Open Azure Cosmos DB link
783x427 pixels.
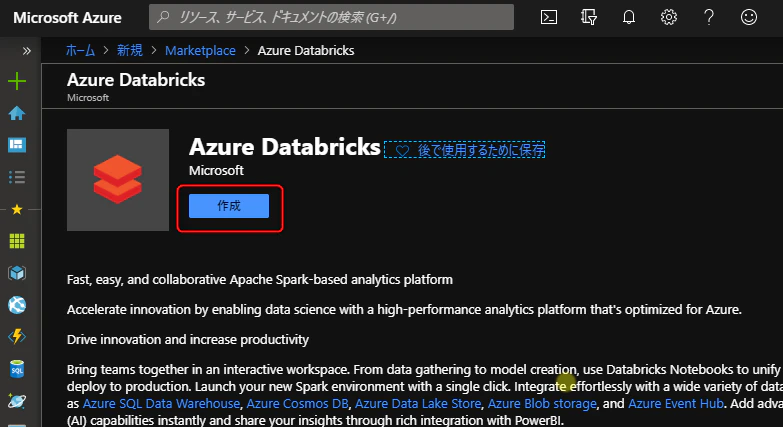click(x=298, y=404)
